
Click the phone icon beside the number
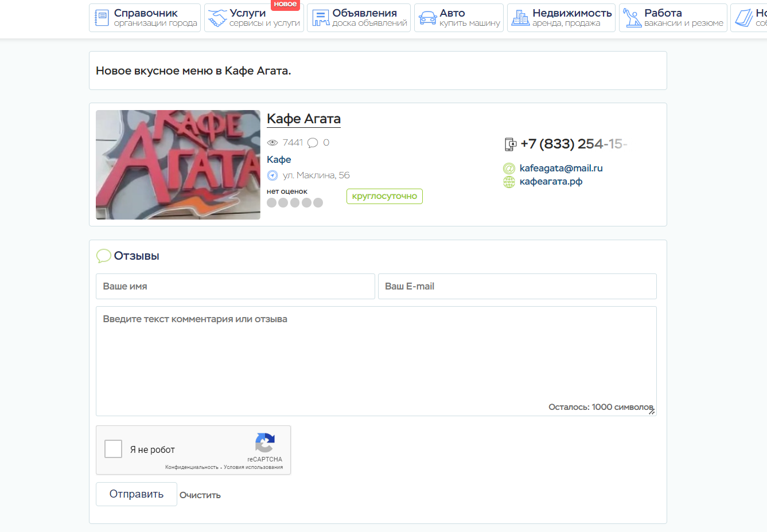510,144
